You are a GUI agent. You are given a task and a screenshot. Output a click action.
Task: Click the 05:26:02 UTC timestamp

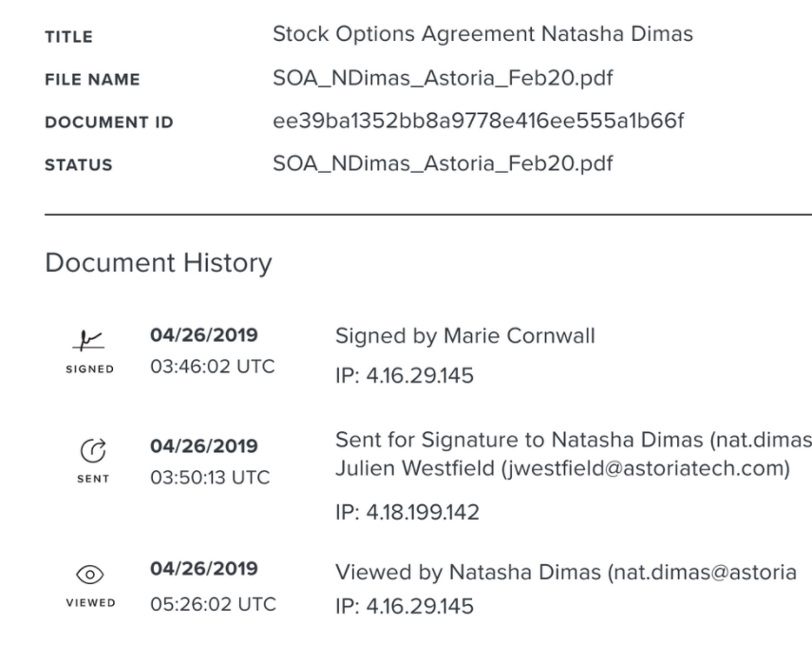tap(213, 602)
